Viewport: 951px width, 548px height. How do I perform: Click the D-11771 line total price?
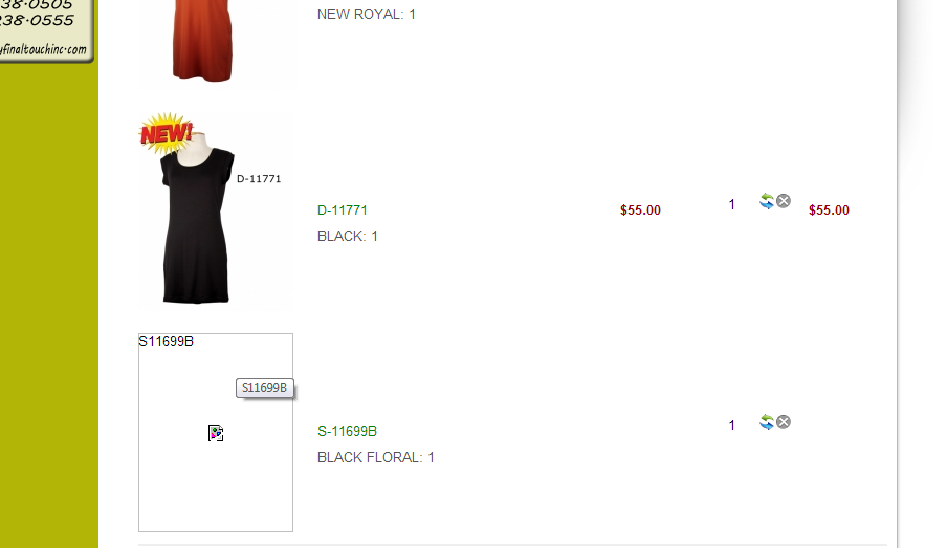829,210
